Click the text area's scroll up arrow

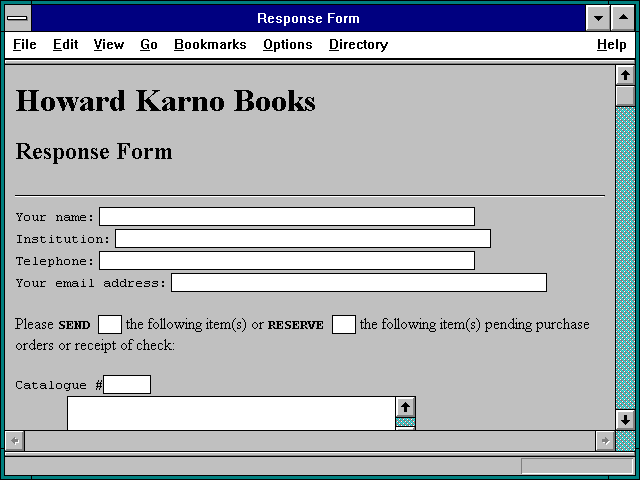405,407
